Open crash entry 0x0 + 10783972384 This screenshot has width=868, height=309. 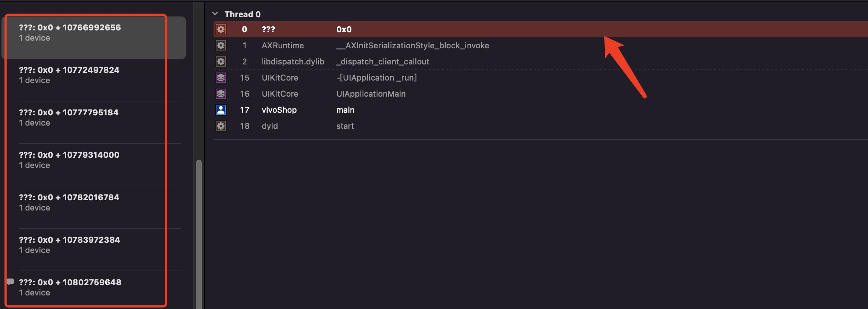tap(94, 250)
